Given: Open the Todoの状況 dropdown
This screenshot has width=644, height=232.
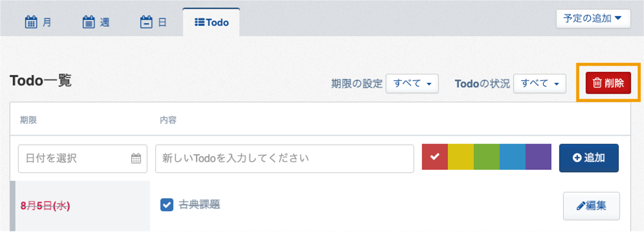Looking at the screenshot, I should coord(540,83).
